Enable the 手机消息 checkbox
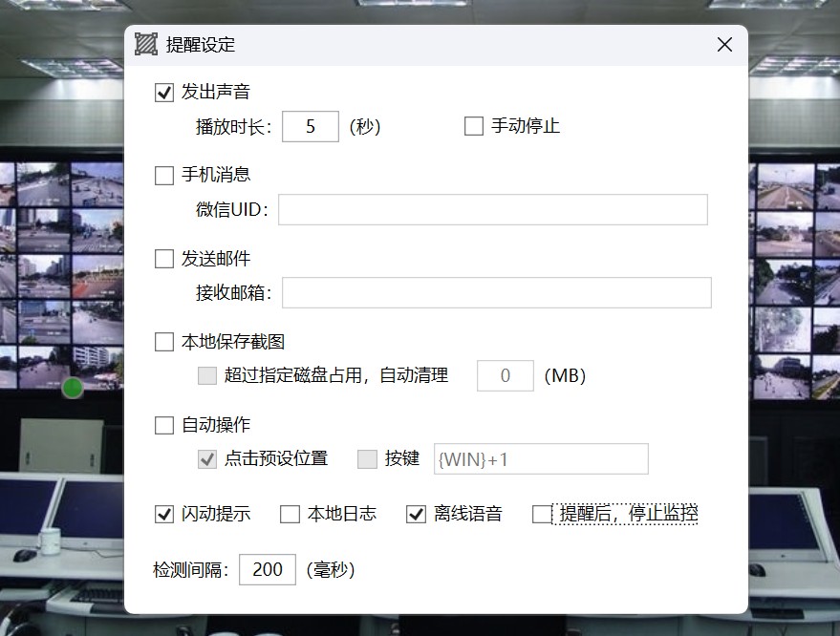 coord(163,176)
